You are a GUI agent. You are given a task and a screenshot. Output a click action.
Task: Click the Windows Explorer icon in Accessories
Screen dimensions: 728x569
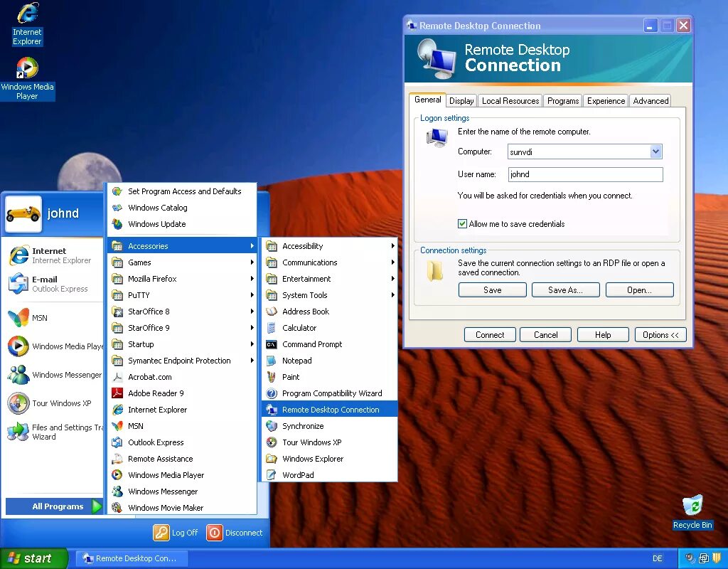272,459
